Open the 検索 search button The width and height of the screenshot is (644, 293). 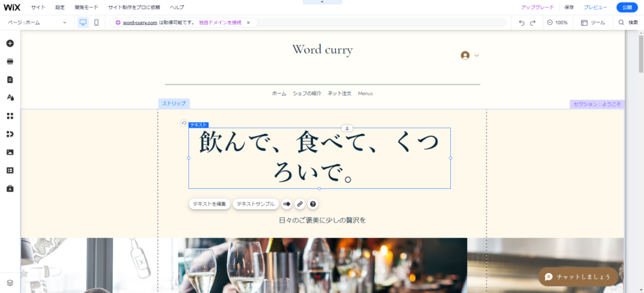tap(628, 23)
